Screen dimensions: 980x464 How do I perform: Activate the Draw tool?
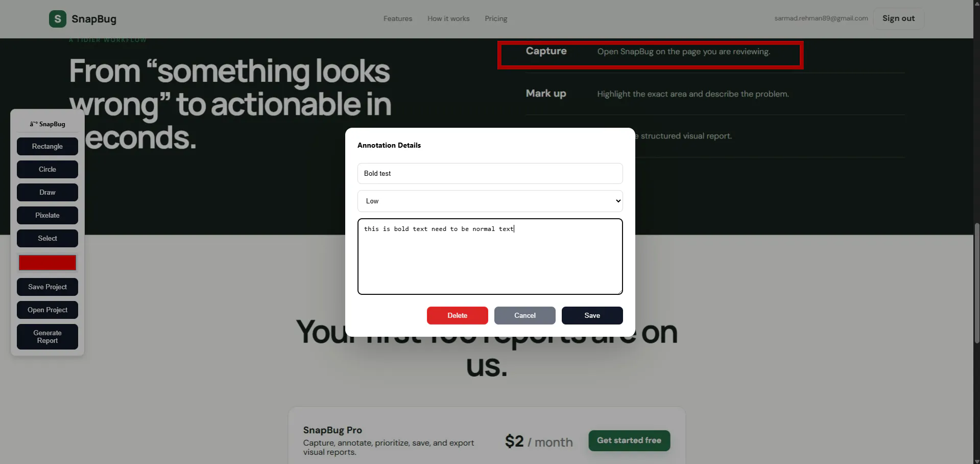pos(47,192)
